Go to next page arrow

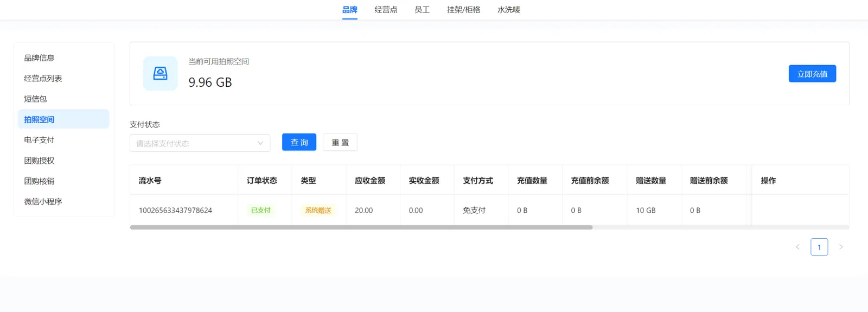841,247
